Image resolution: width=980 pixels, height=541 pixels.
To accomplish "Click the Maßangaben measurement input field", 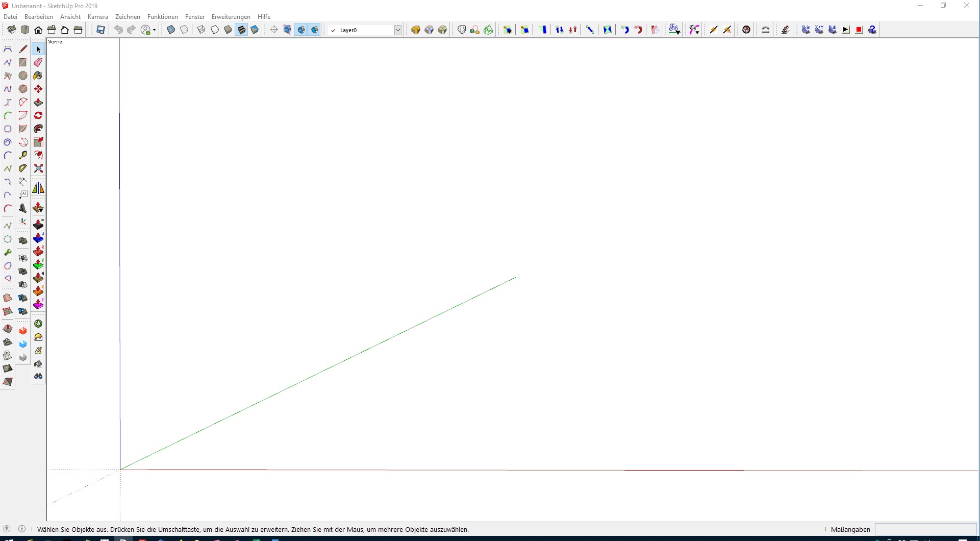I will pos(925,529).
